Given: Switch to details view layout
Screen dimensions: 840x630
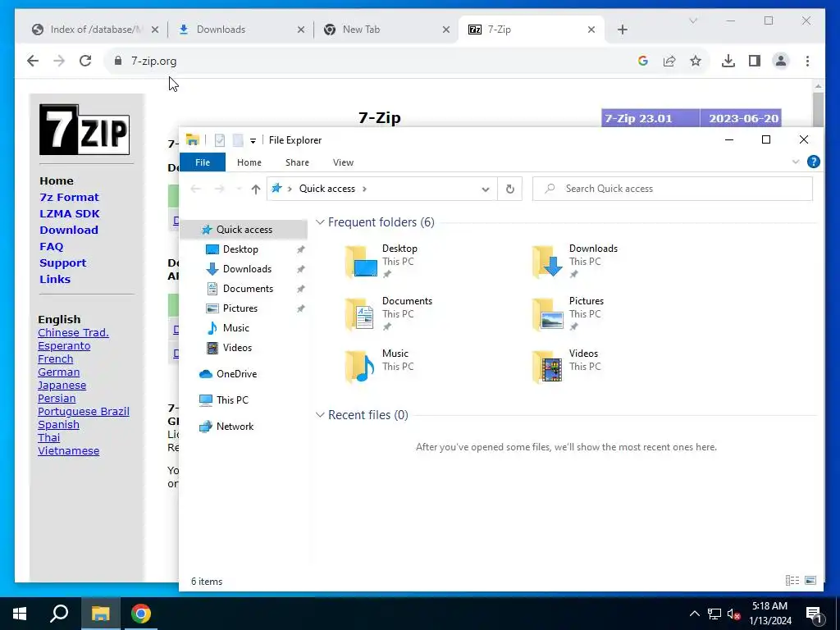Looking at the screenshot, I should tap(792, 581).
